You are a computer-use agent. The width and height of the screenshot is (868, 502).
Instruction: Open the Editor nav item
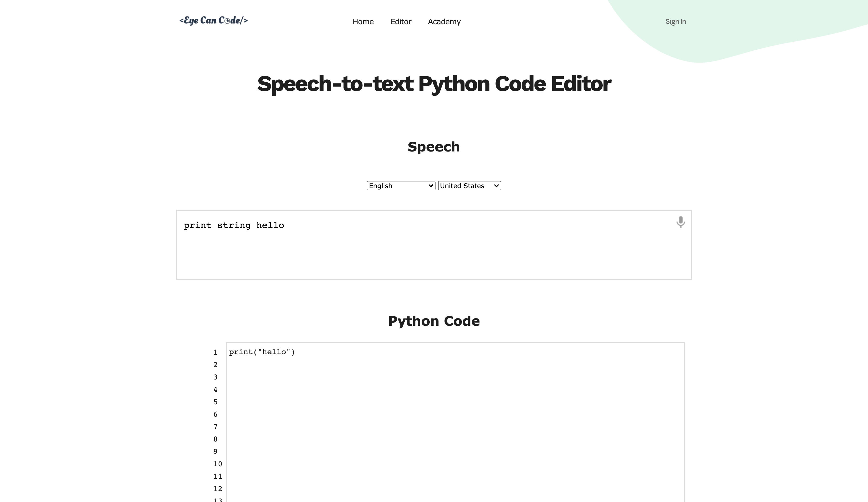tap(401, 22)
